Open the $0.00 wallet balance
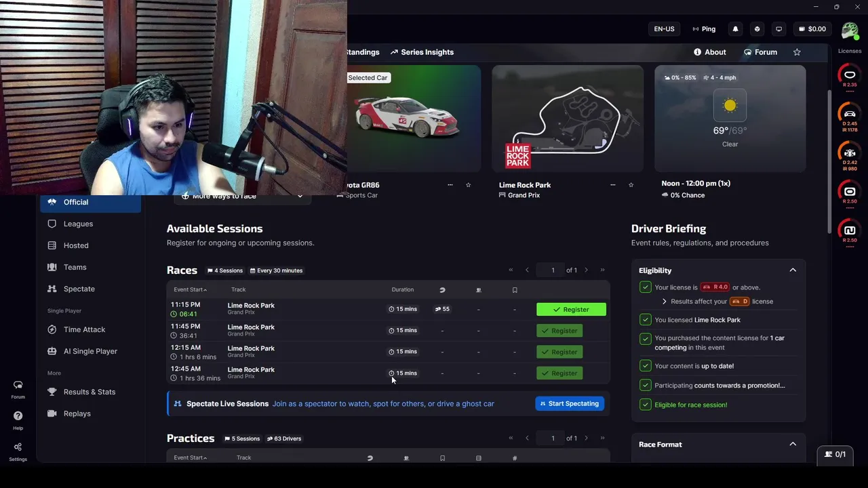Viewport: 868px width, 488px height. (812, 29)
